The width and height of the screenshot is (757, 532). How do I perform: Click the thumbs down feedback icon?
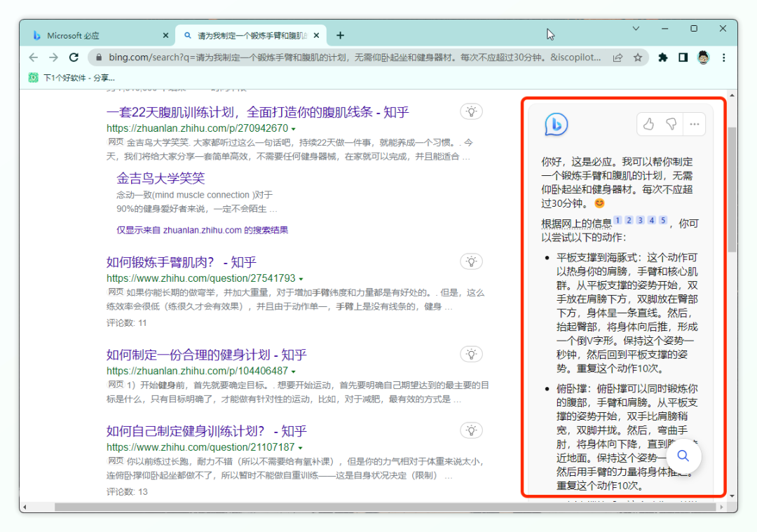coord(671,124)
